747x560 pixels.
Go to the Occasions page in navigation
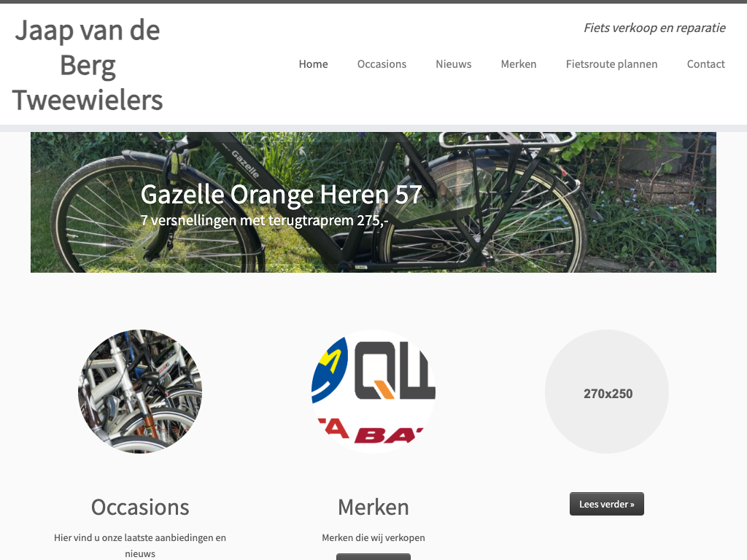click(x=382, y=64)
